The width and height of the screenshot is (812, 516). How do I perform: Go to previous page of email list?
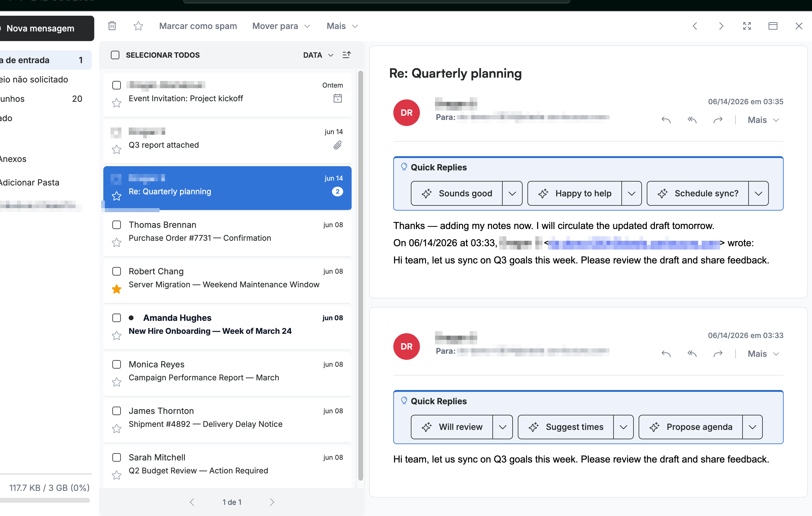[x=192, y=502]
